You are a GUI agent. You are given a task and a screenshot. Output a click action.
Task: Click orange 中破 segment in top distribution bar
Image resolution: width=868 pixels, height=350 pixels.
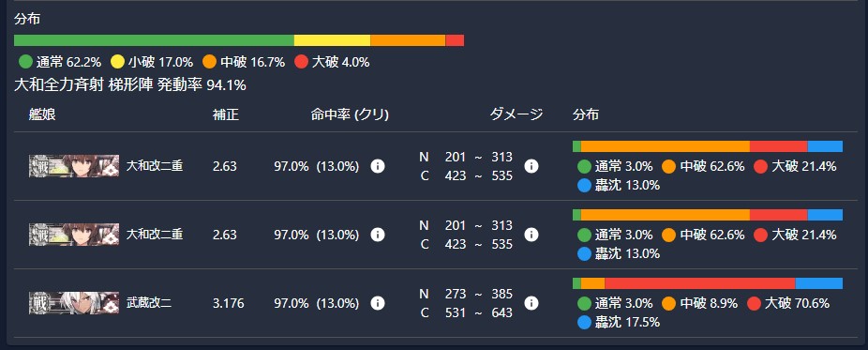tap(408, 40)
